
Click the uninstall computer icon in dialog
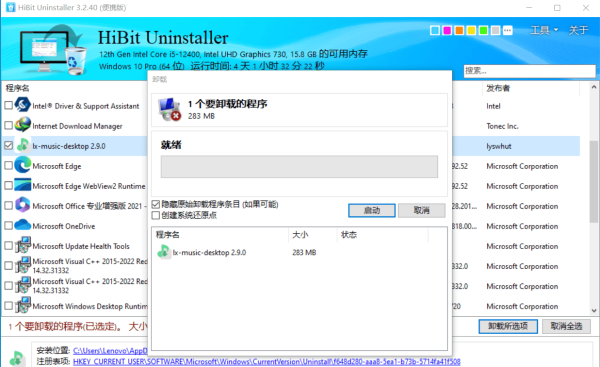170,109
